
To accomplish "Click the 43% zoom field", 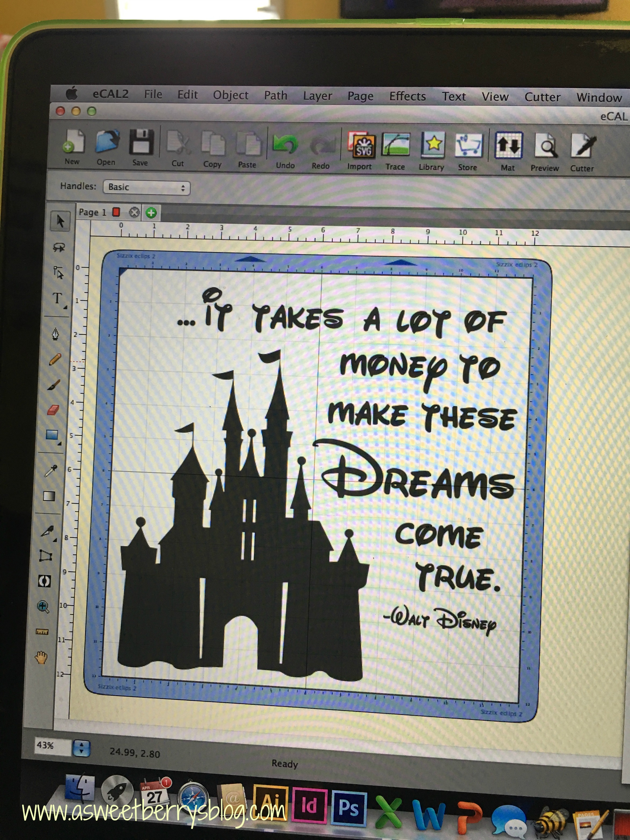I will tap(52, 746).
